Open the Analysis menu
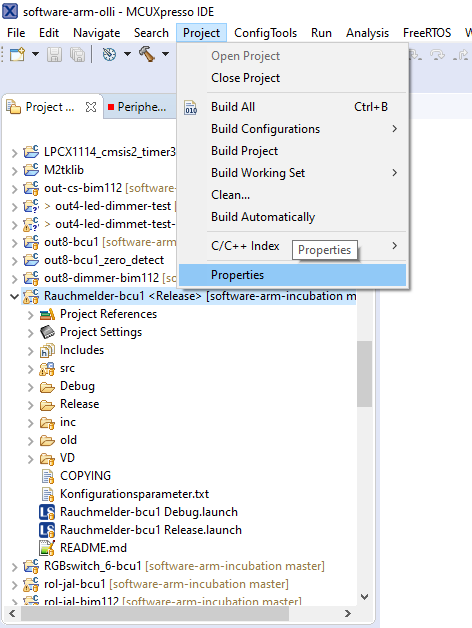The width and height of the screenshot is (472, 628). pyautogui.click(x=367, y=33)
